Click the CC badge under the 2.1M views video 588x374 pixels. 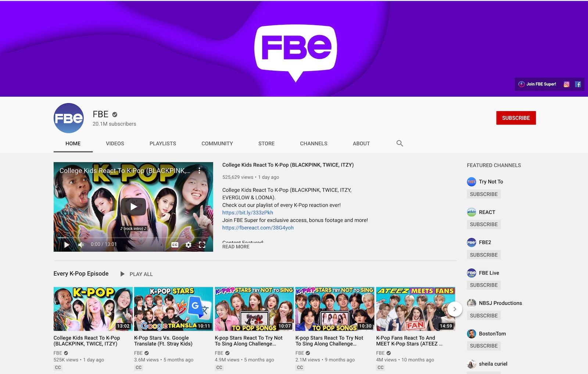click(x=300, y=367)
